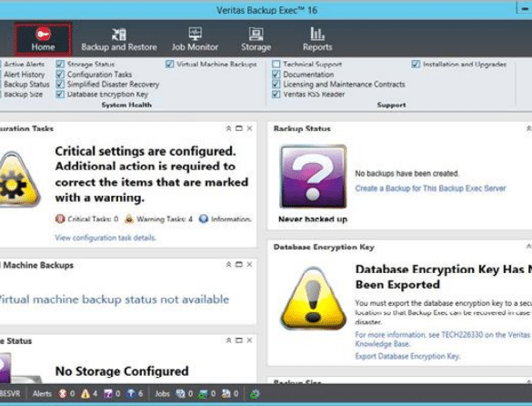Uncheck the Installation and Upgrades checkbox
Screen dimensions: 532x406
416,65
